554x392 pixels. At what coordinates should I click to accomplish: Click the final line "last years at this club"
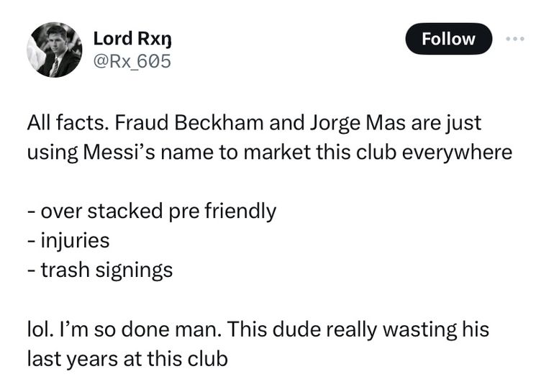tap(127, 358)
